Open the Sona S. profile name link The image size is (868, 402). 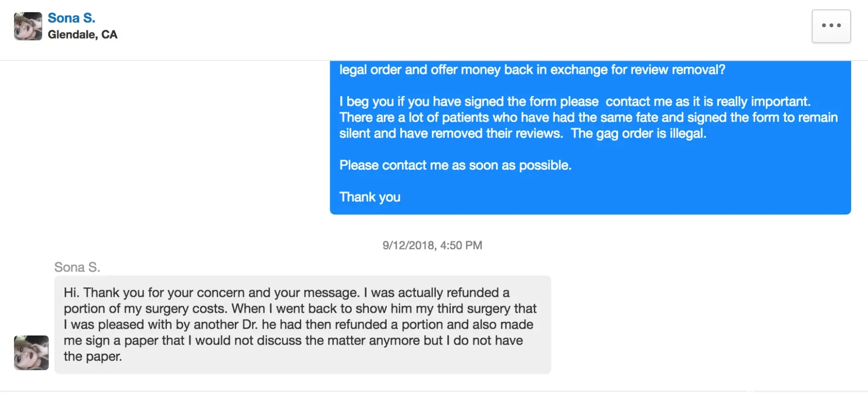click(x=71, y=18)
